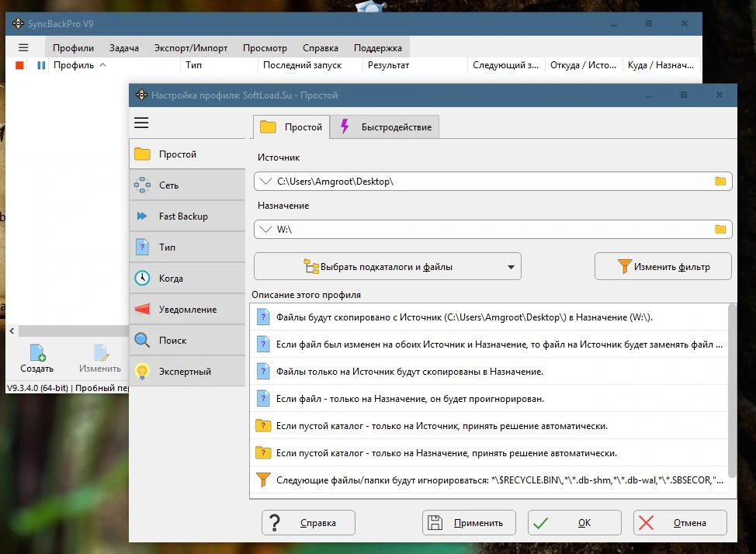
Task: Open the Экспертный section
Action: coord(188,371)
